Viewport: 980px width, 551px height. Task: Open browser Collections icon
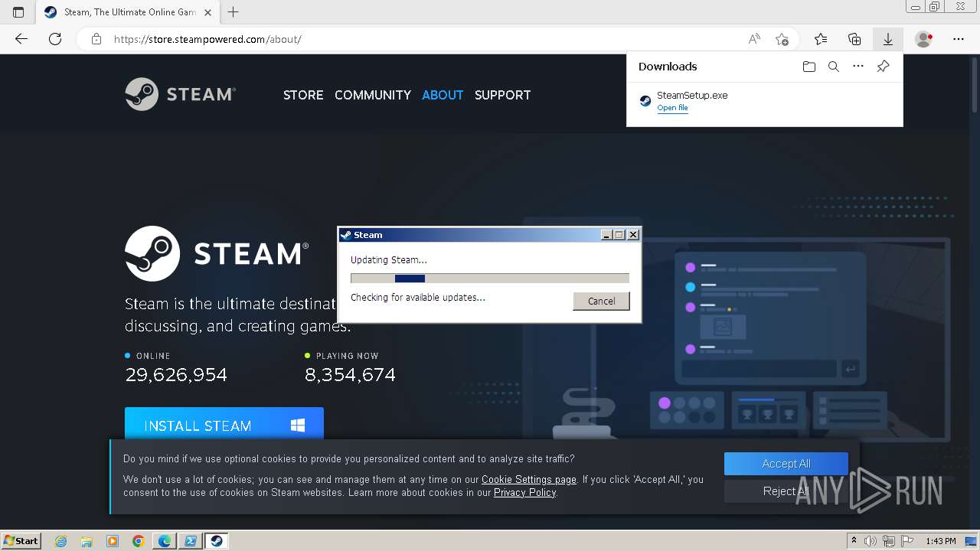tap(854, 39)
